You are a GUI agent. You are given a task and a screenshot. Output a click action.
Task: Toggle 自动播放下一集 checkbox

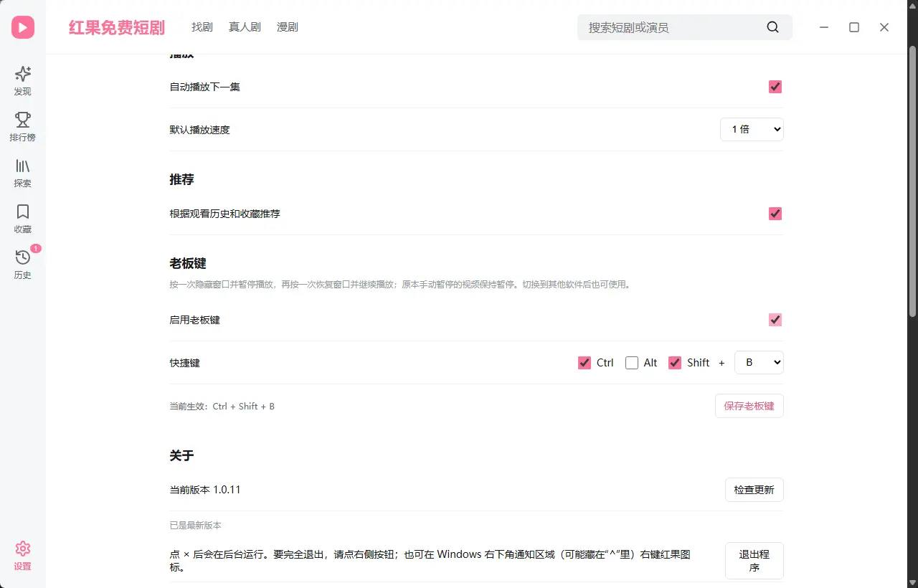click(775, 87)
